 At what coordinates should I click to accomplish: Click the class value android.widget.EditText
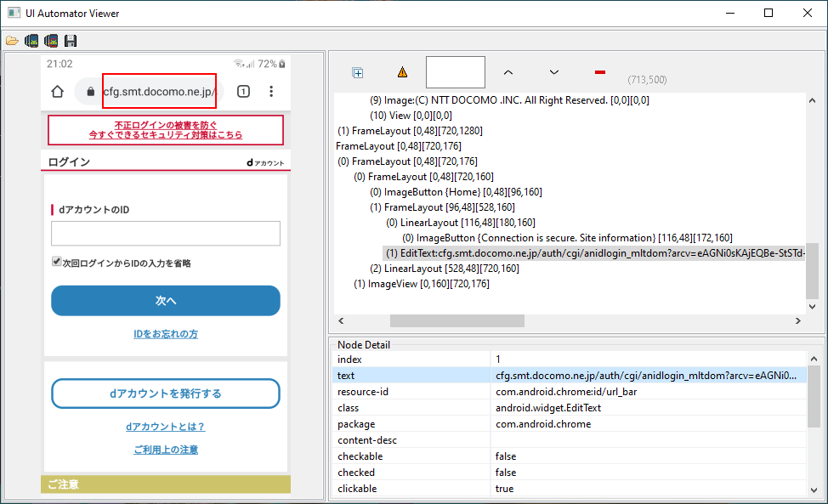click(x=548, y=408)
